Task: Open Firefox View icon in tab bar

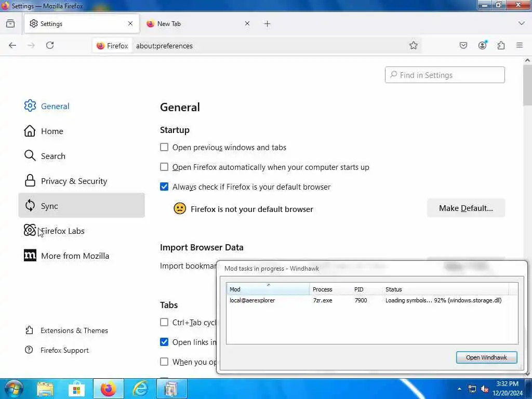Action: click(10, 24)
